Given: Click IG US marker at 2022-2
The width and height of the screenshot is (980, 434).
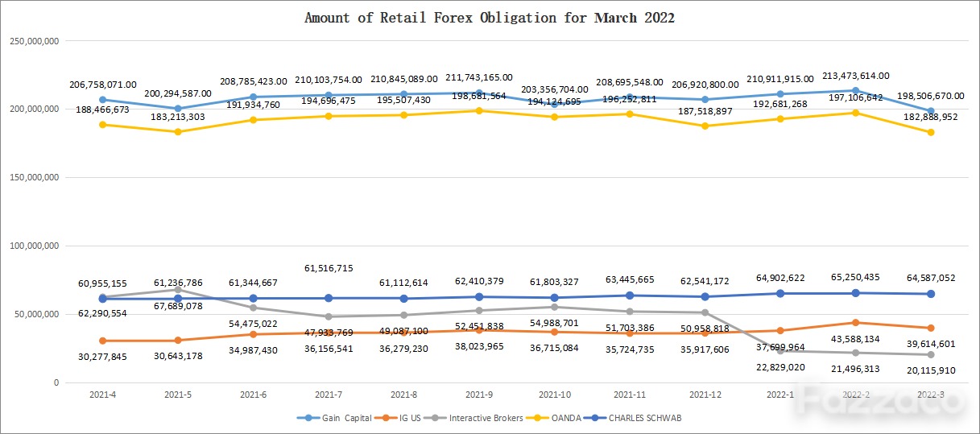Looking at the screenshot, I should pyautogui.click(x=855, y=323).
